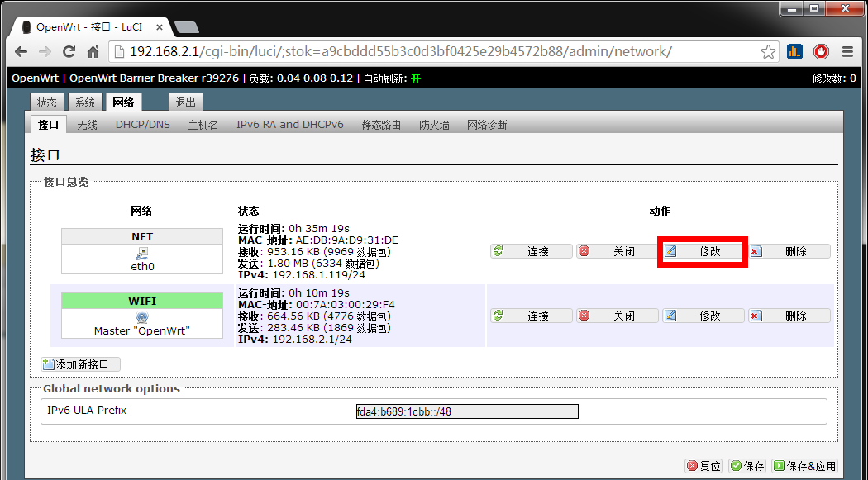Image resolution: width=868 pixels, height=480 pixels.
Task: Select the 接口 sub-tab
Action: tap(48, 125)
